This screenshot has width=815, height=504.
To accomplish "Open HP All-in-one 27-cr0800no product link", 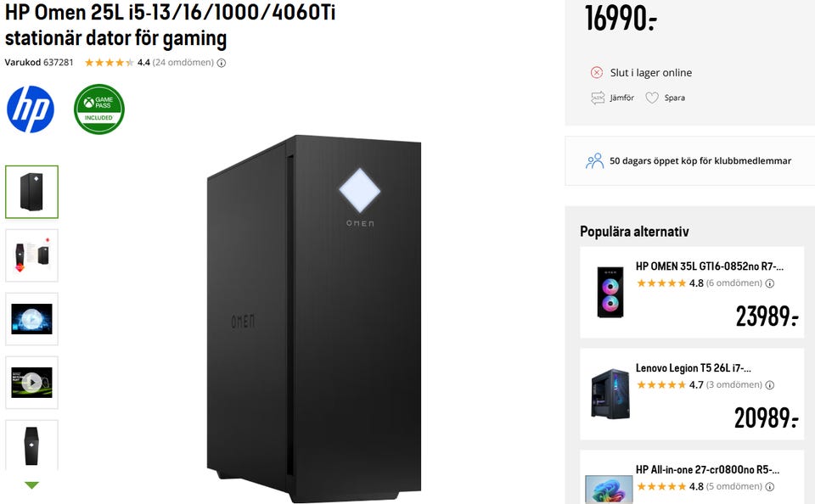I will coord(707,470).
